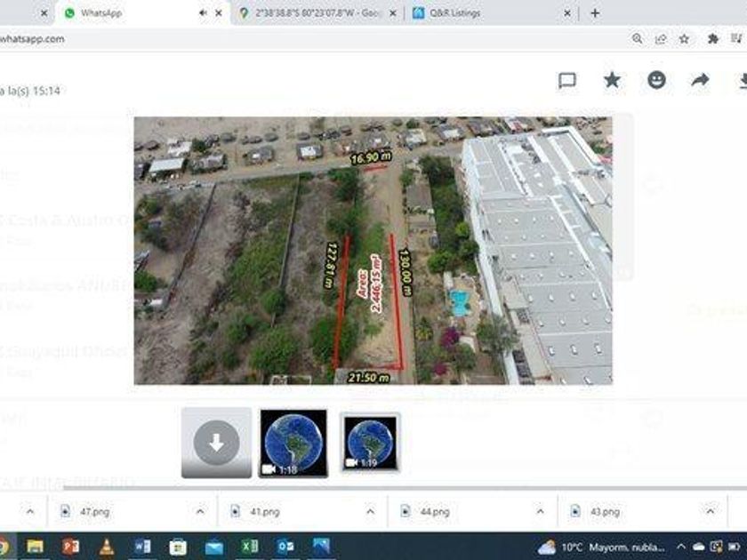
Task: Star this WhatsApp media message
Action: click(612, 80)
